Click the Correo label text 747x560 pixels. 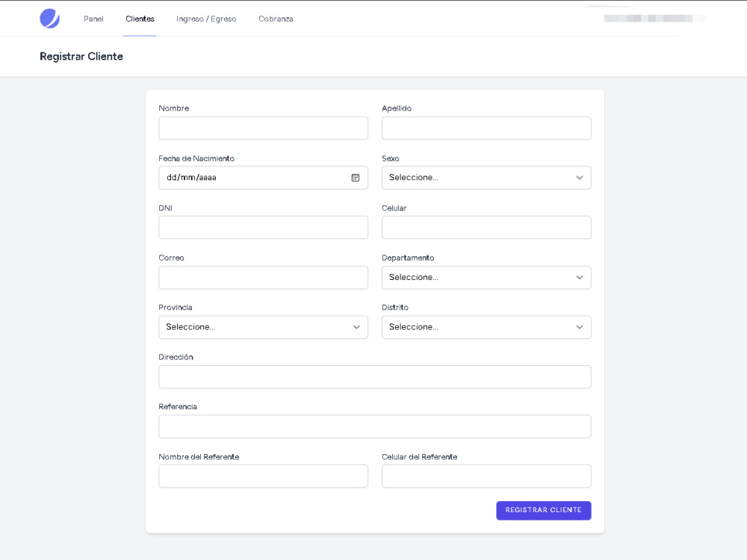point(171,258)
